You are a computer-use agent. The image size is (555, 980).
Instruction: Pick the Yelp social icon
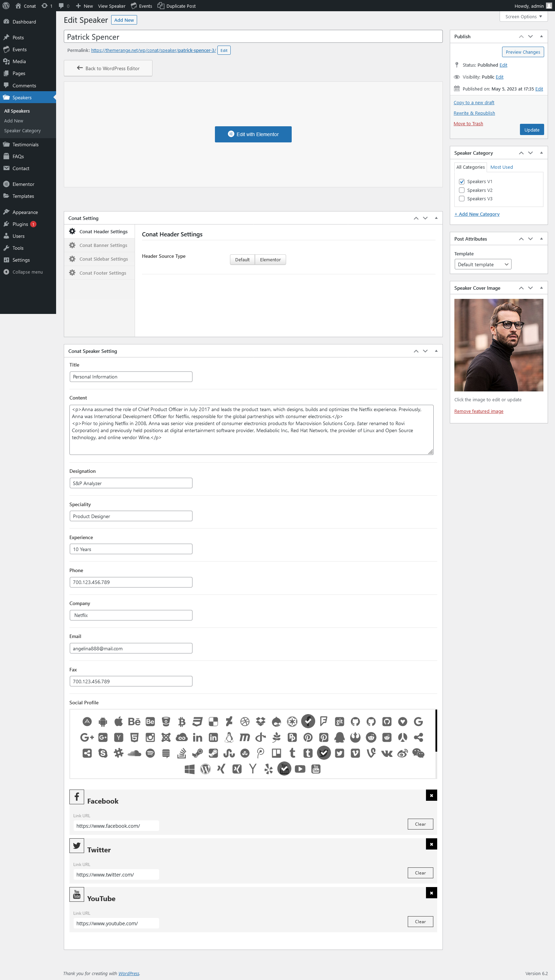[268, 769]
